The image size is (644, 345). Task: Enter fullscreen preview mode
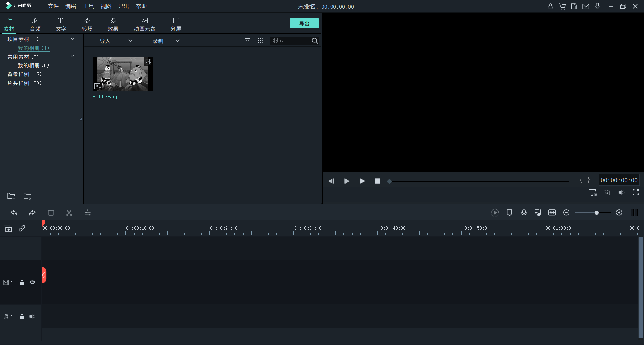click(636, 192)
